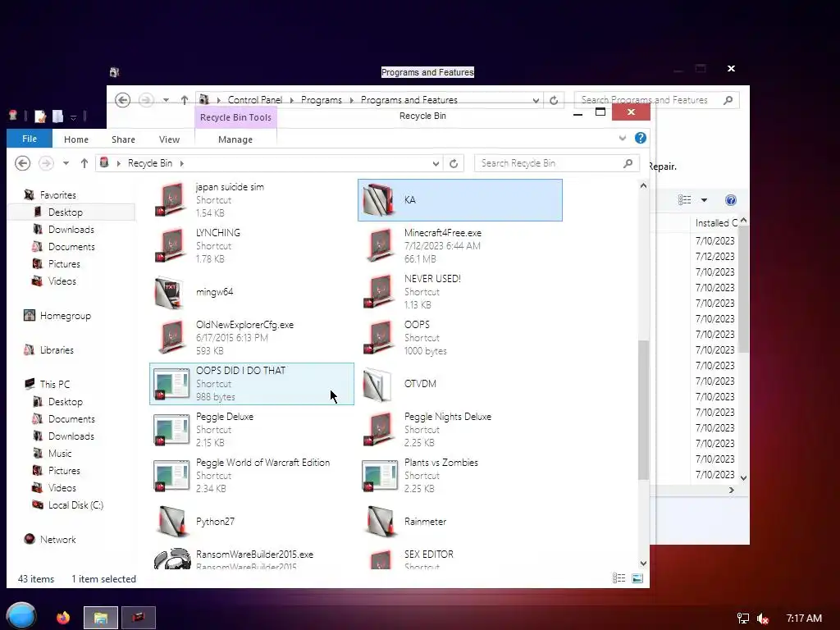Open the Recycle Bin help icon
This screenshot has height=630, width=840.
coord(640,138)
